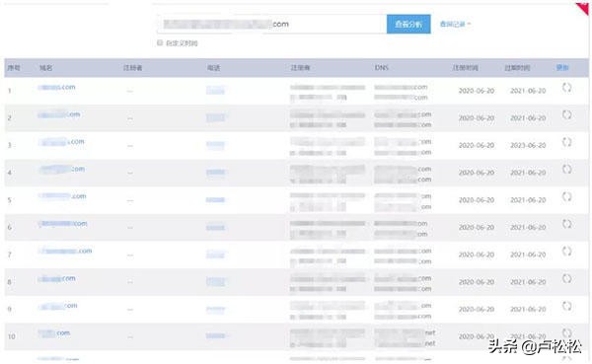Click the 过期时间 column header
592x364 pixels.
[517, 68]
